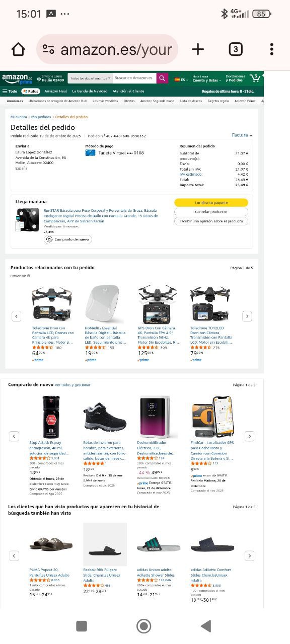Go to next page of related products
Viewport: 290px width, 644px height.
click(247, 316)
